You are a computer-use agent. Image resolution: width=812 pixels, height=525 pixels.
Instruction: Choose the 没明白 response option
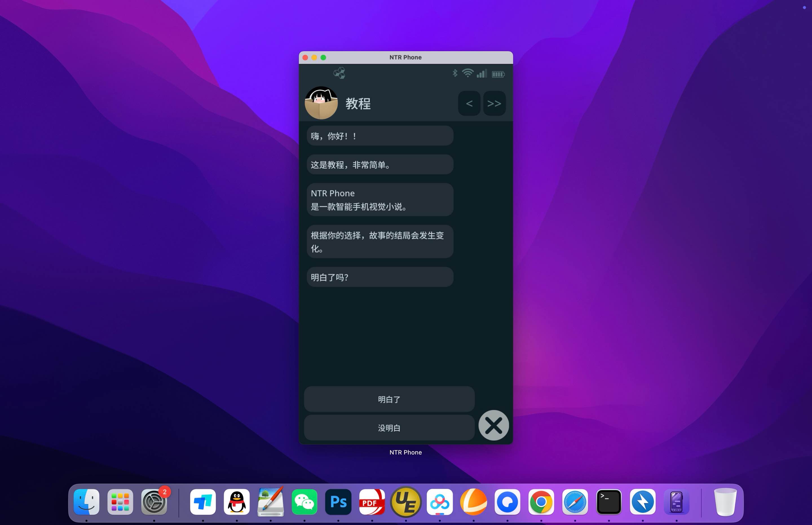tap(389, 428)
